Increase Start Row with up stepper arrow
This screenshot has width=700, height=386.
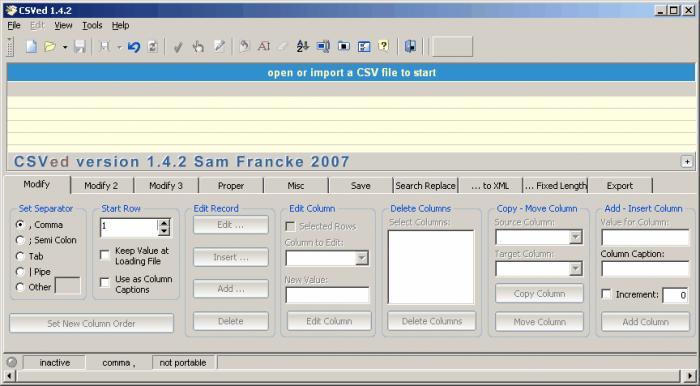[x=164, y=223]
